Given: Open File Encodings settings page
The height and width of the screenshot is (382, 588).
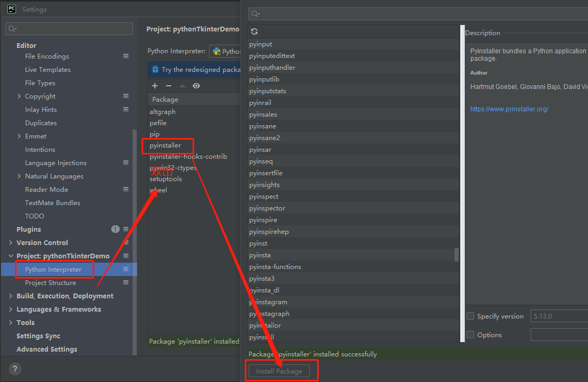Looking at the screenshot, I should click(x=47, y=56).
